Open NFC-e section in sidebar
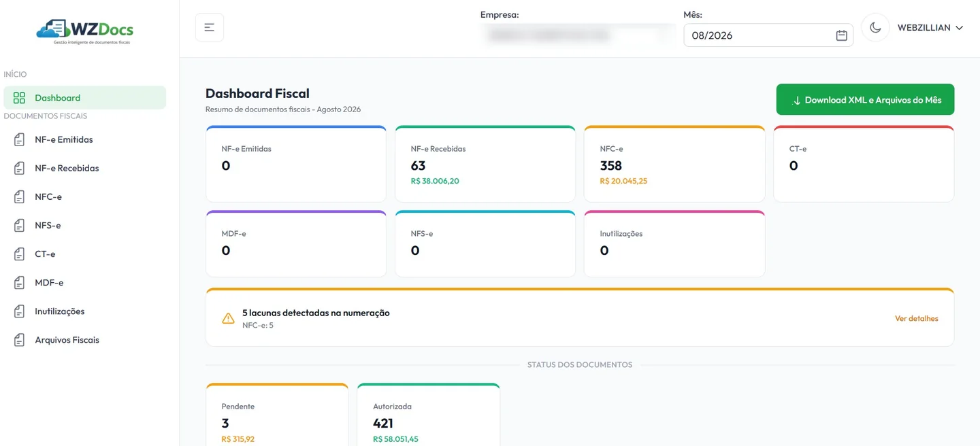Image resolution: width=980 pixels, height=446 pixels. [x=85, y=196]
